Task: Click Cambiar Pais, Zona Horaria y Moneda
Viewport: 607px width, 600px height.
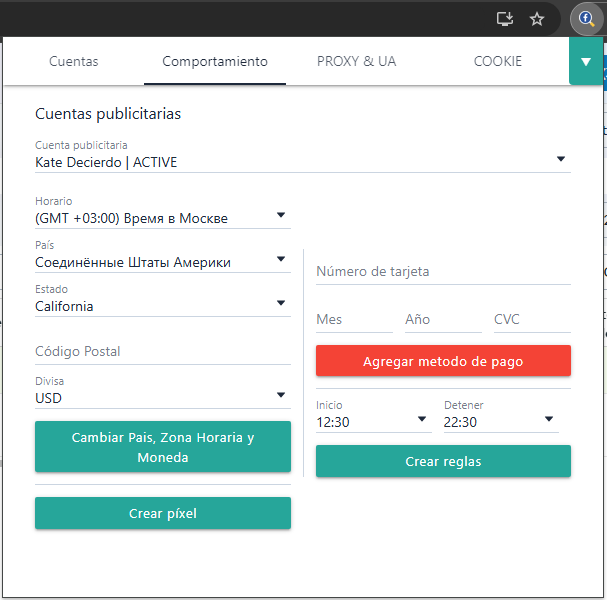Action: point(163,447)
